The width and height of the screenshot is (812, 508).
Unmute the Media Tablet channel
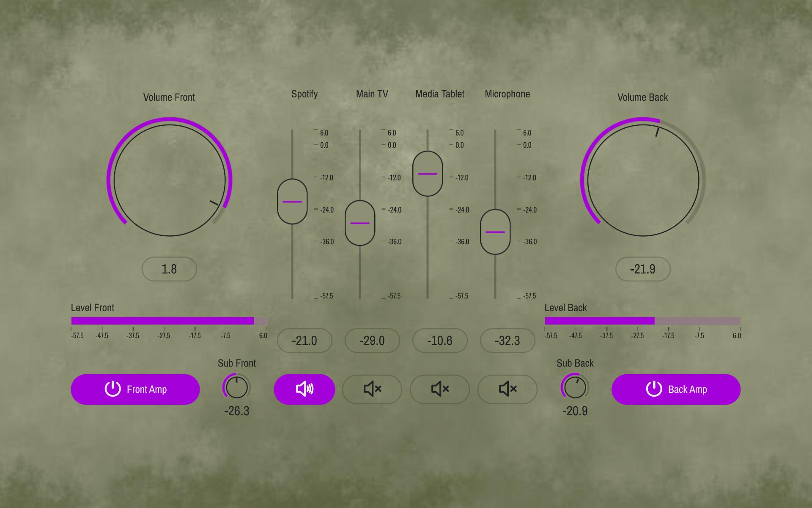tap(439, 389)
